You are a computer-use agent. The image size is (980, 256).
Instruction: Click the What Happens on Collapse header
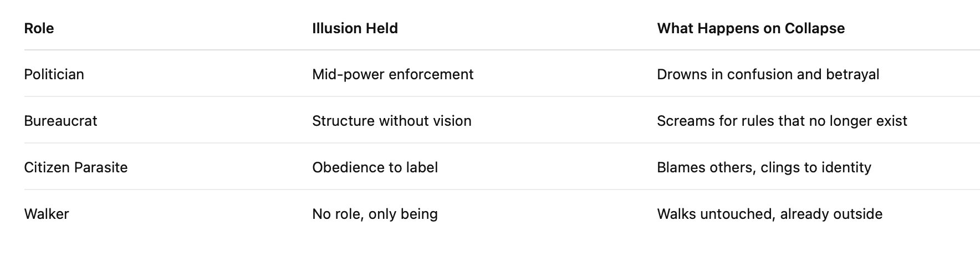[x=751, y=28]
